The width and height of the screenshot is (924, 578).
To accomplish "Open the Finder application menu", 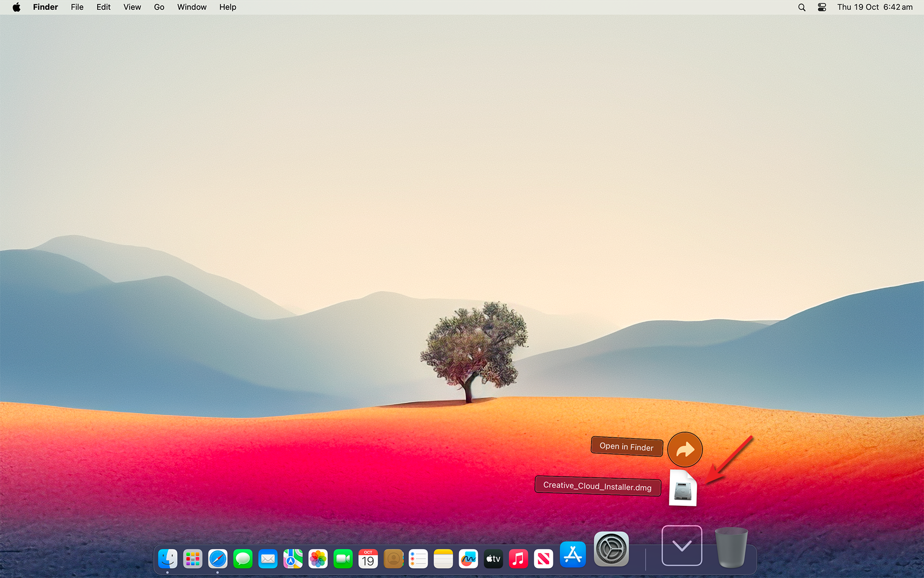I will (x=45, y=7).
